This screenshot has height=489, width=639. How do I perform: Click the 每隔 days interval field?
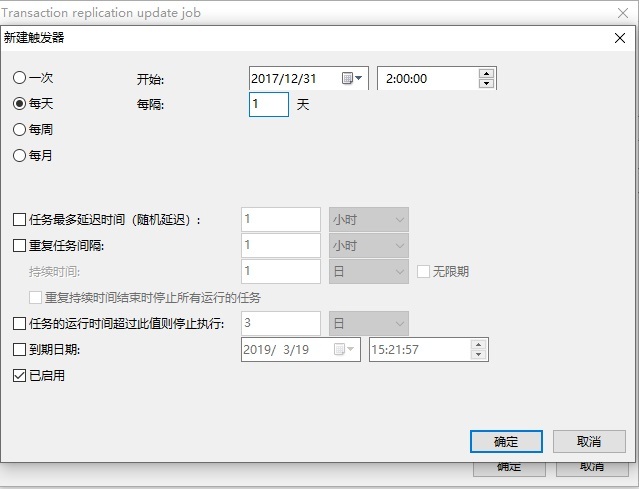coord(269,104)
